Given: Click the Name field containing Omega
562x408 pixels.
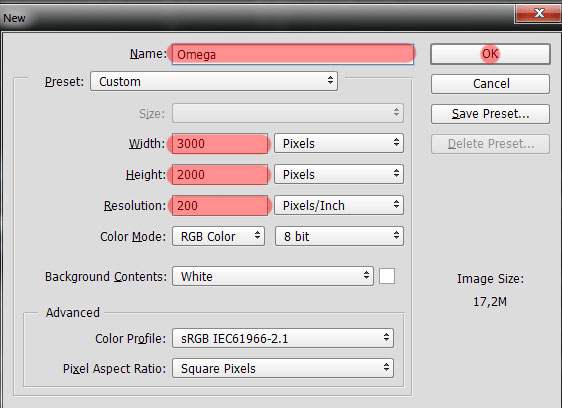Looking at the screenshot, I should coord(292,54).
